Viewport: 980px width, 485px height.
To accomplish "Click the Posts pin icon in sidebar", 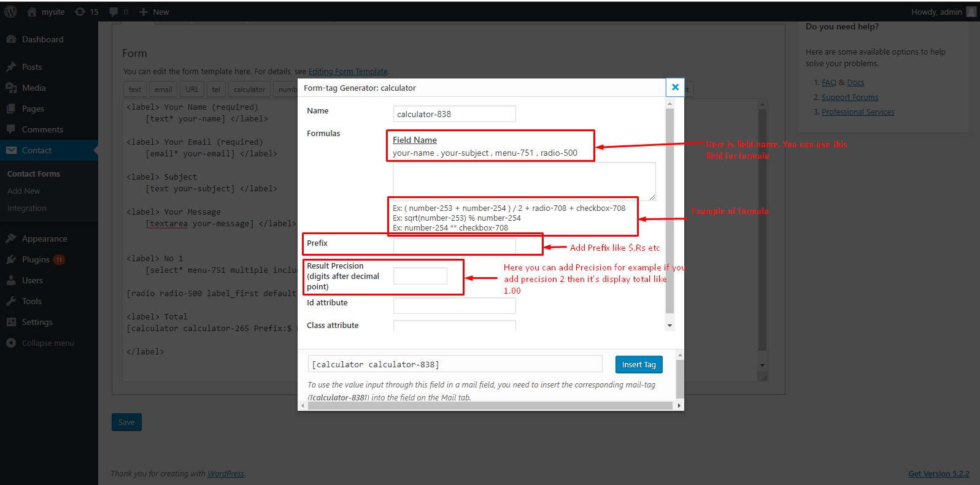I will pyautogui.click(x=11, y=67).
